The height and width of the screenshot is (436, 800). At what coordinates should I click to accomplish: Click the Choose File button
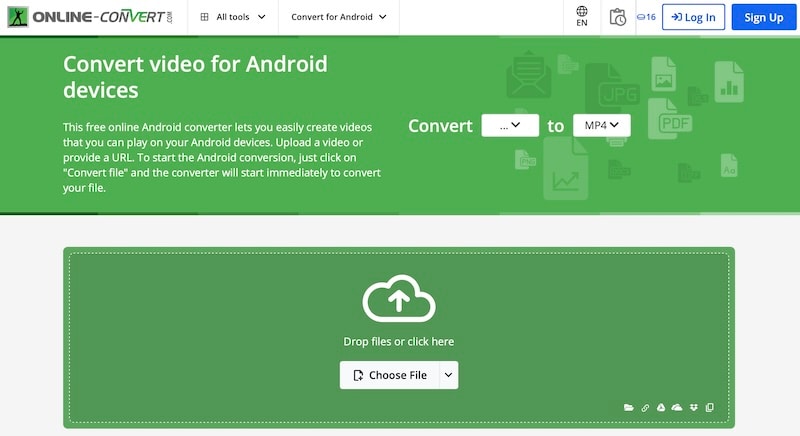390,375
